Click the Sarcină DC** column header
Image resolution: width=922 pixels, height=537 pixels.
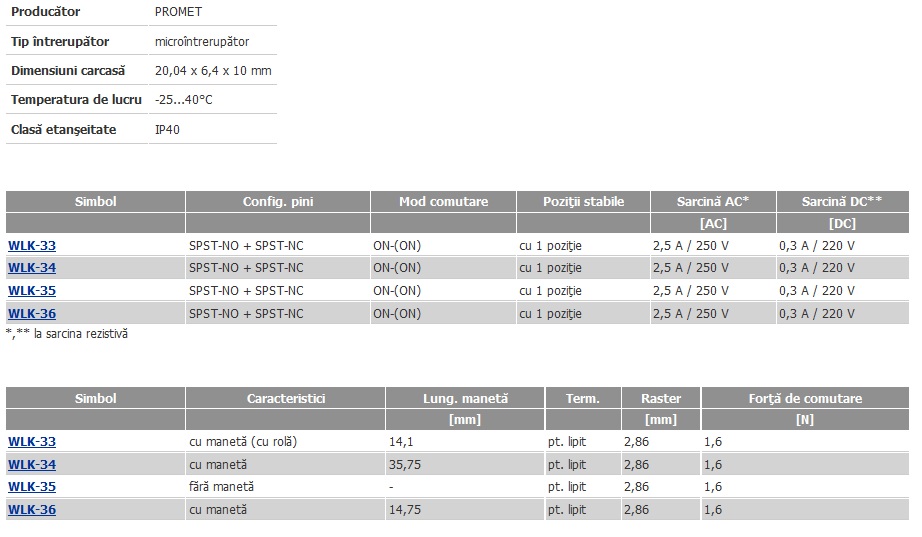pos(841,202)
